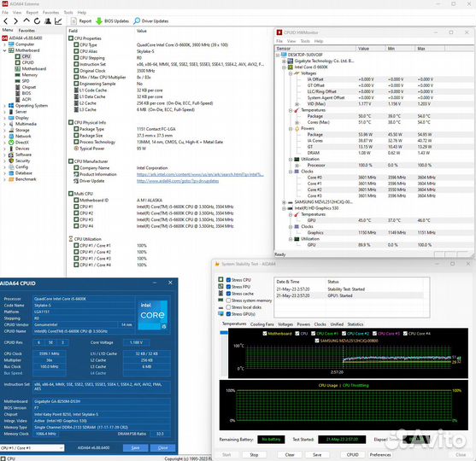Switch to Statistics tab
Viewport: 476px width, 461px height.
pyautogui.click(x=356, y=324)
